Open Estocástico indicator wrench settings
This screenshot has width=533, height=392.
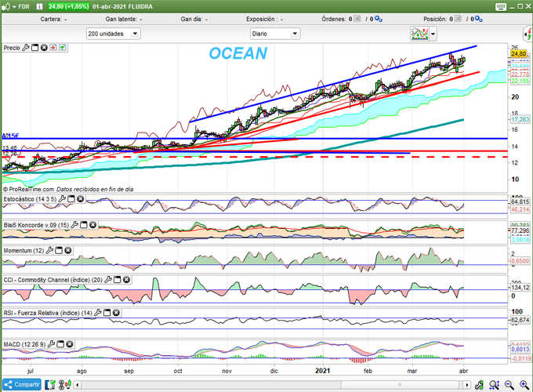(62, 199)
